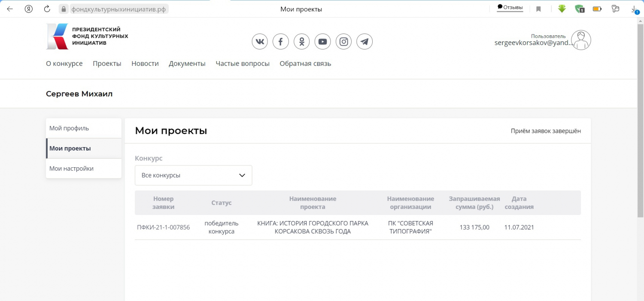The height and width of the screenshot is (301, 644).
Task: Open project 'КНИГА: ИСТОРИЯ ГОРОДСКОГО ПАРКА КОРСАКОВА'
Action: click(313, 227)
